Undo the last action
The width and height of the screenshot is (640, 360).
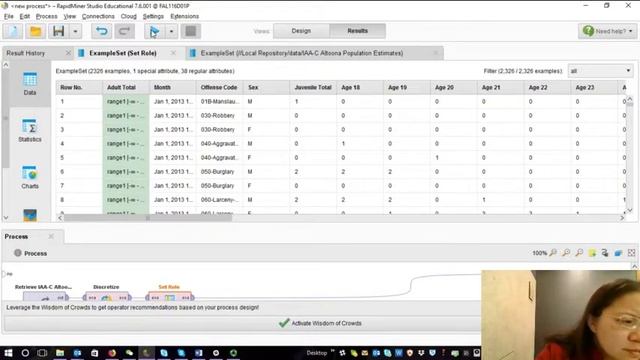click(102, 31)
